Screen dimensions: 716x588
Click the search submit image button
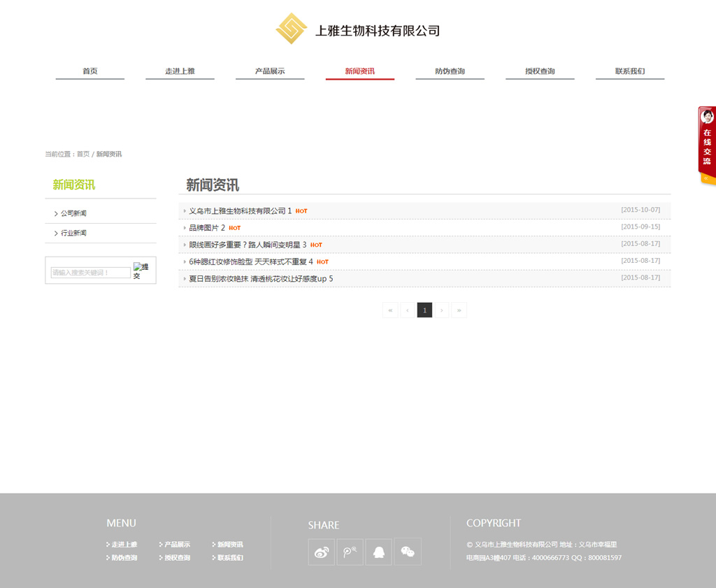point(141,271)
